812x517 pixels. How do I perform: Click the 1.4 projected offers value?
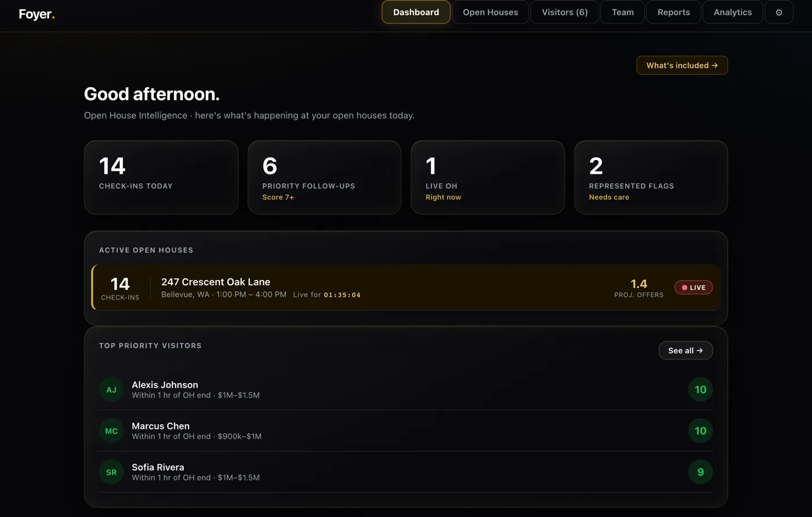coord(639,283)
